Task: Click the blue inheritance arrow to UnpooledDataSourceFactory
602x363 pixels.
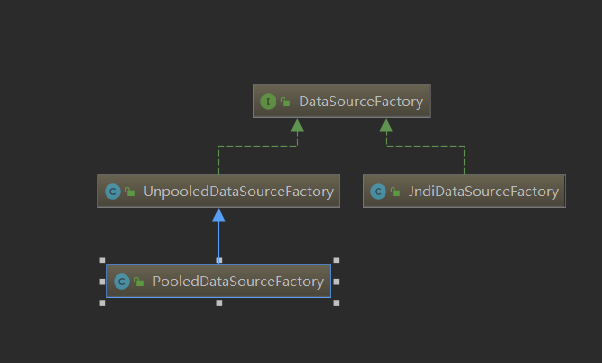Action: pos(218,236)
